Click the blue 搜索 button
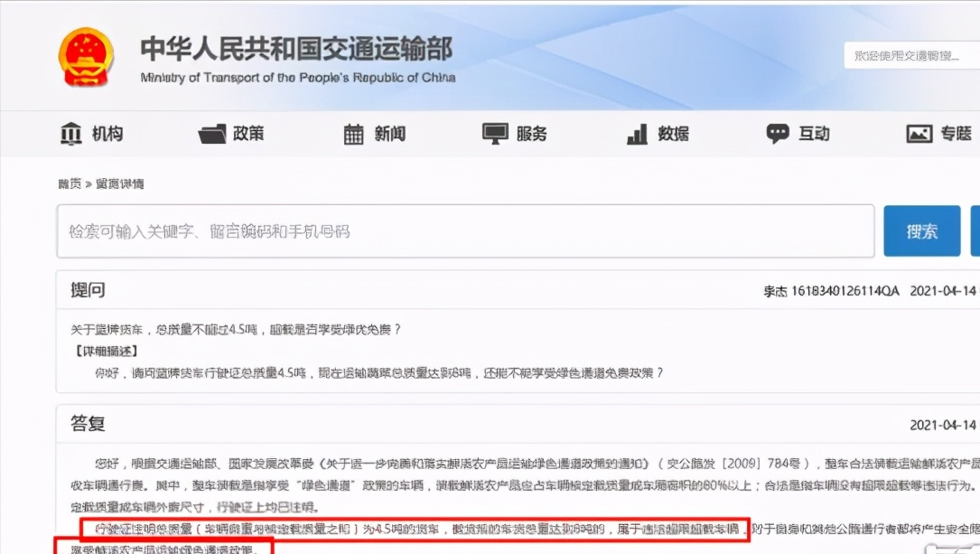980x554 pixels. pos(922,230)
